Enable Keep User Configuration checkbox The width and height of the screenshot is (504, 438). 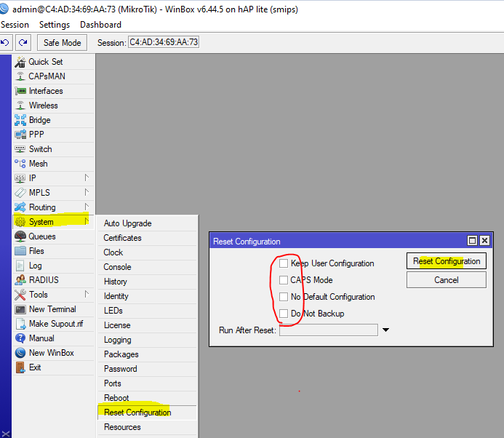point(284,263)
